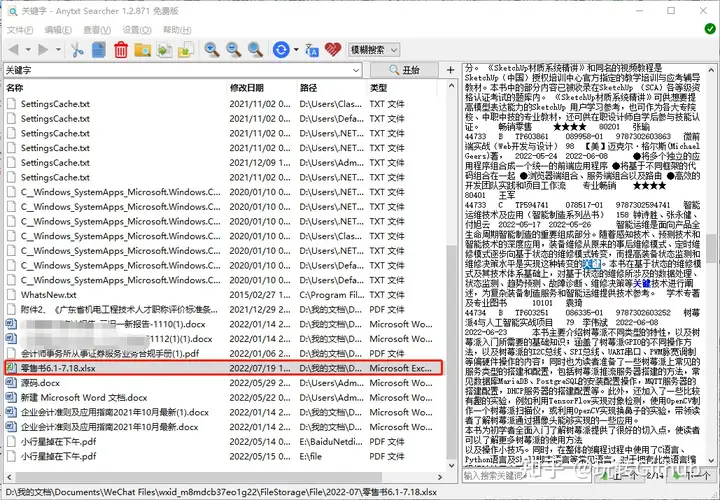Viewport: 720px width, 500px height.
Task: Click the 关键字 search input field
Action: tap(178, 70)
